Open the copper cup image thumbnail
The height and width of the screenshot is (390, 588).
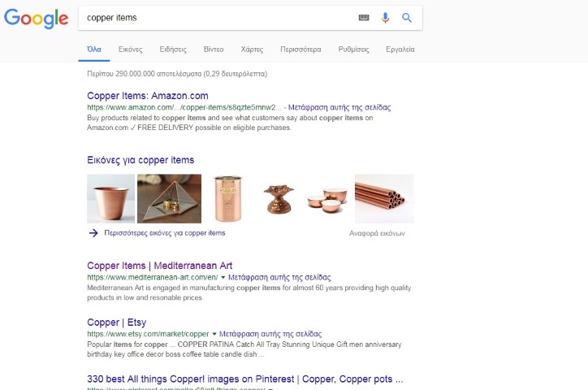coord(110,199)
